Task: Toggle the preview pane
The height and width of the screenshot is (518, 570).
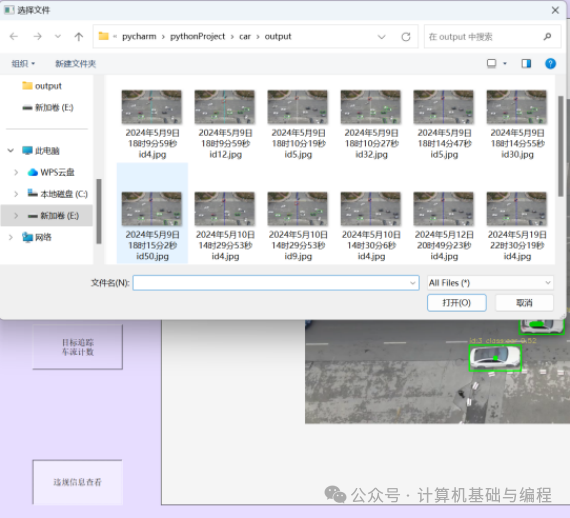Action: point(526,64)
